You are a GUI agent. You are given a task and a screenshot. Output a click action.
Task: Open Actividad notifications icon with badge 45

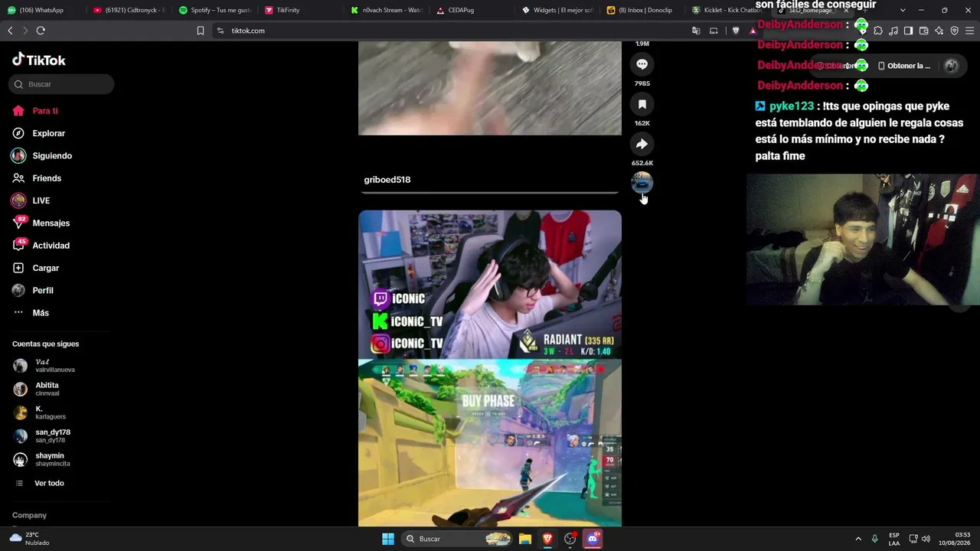pos(18,246)
